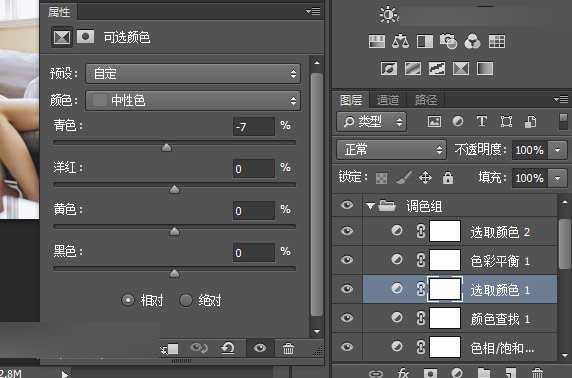This screenshot has width=572, height=378.
Task: Adjust the 青色 slider handle
Action: coord(167,147)
